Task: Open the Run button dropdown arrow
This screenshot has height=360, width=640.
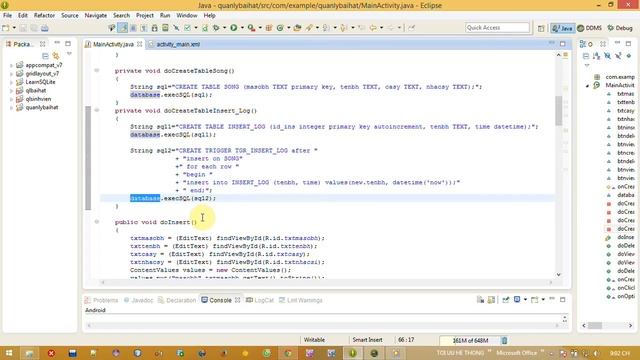Action: pyautogui.click(x=242, y=28)
